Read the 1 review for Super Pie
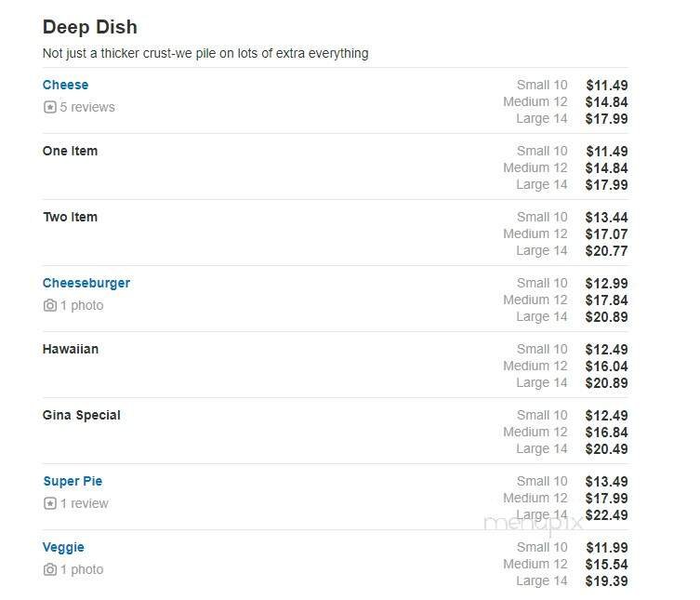 point(85,503)
